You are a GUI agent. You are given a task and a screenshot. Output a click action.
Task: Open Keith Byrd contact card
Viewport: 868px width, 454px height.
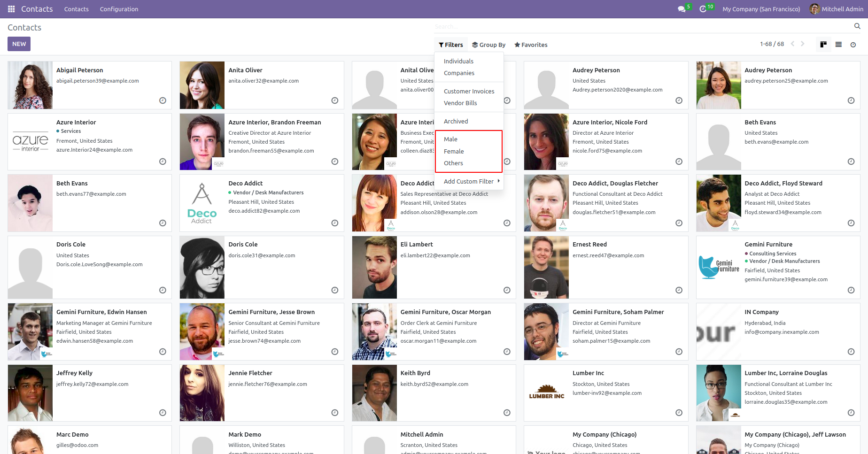[x=434, y=393]
